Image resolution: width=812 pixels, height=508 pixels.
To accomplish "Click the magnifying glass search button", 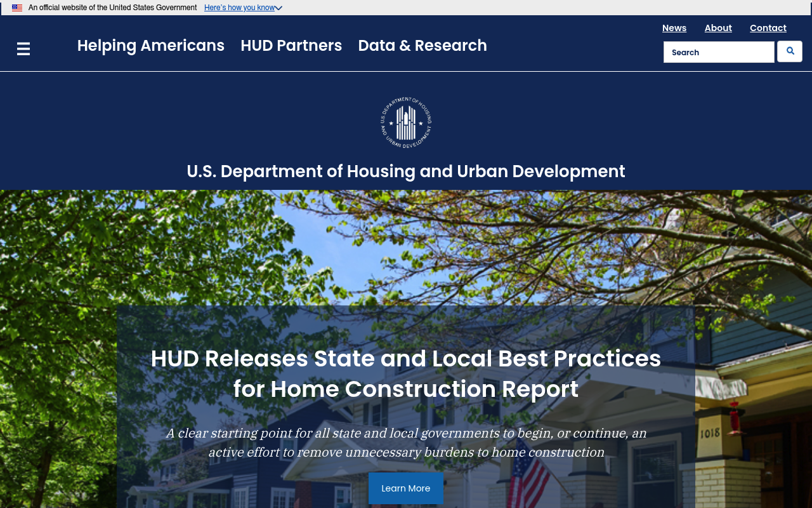I will pyautogui.click(x=790, y=51).
